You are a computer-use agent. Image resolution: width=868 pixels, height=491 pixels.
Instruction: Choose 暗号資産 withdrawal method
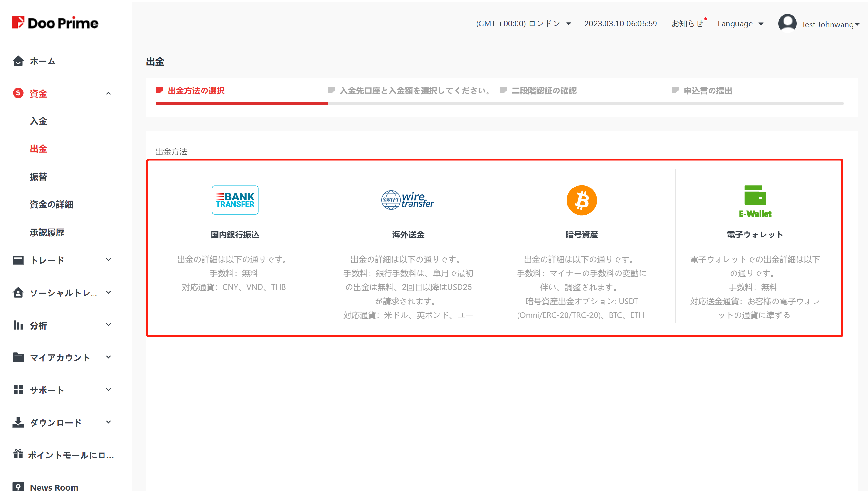coord(581,246)
